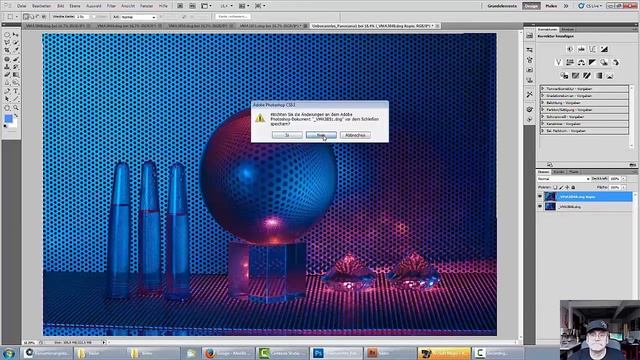The image size is (640, 360).
Task: Select the Elliptical Marquee tool
Action: [7, 35]
